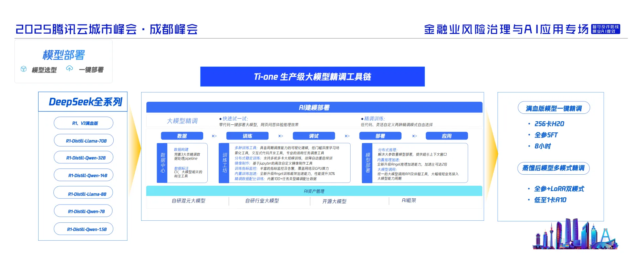Click the 分布式推理 item heading
644x263 pixels.
[x=387, y=150]
